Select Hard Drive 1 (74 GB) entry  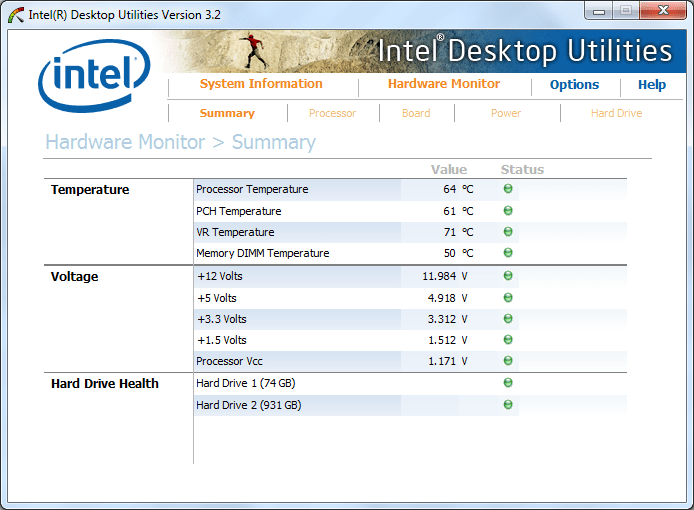point(246,383)
